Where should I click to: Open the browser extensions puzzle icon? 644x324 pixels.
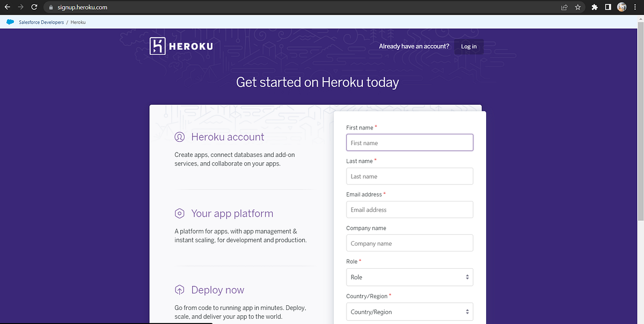(594, 7)
